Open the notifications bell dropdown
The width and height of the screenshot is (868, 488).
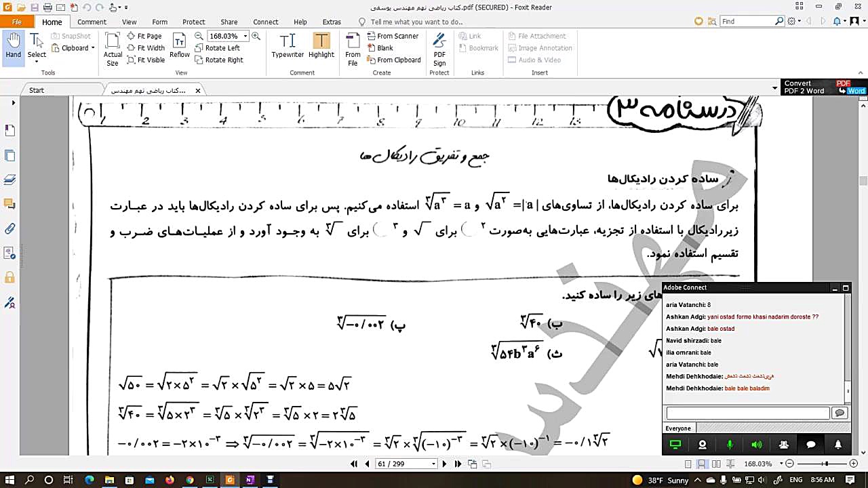point(839,22)
